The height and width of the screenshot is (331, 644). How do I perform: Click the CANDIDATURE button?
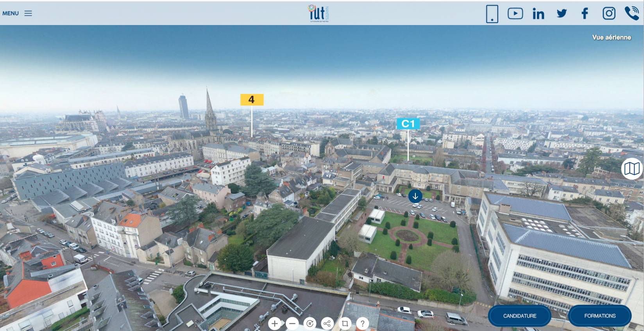click(x=519, y=316)
